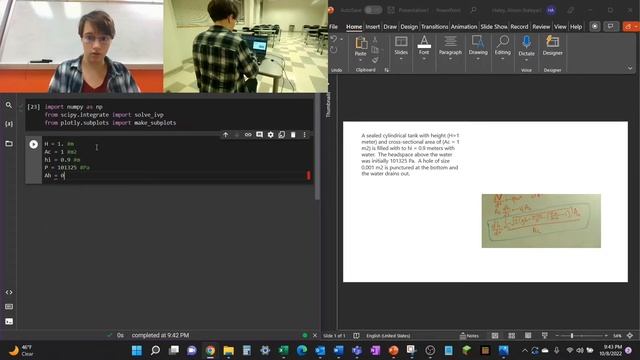Open the PowerPoint comments button

click(x=611, y=27)
